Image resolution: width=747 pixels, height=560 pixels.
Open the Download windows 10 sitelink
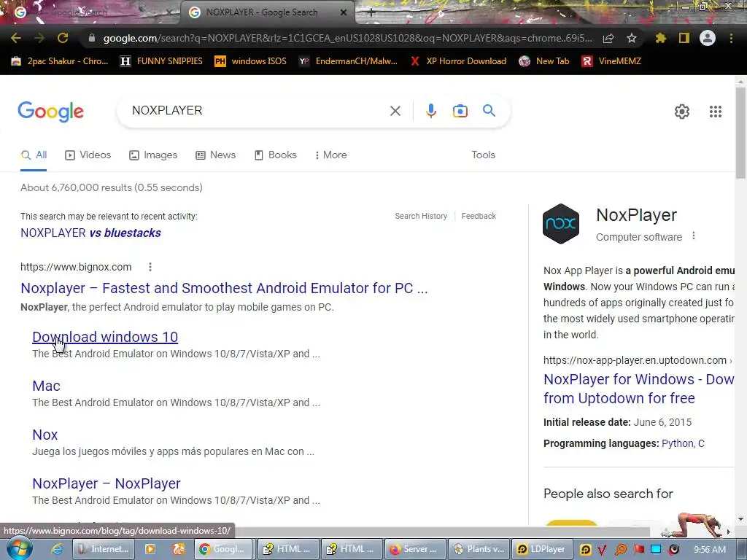105,337
